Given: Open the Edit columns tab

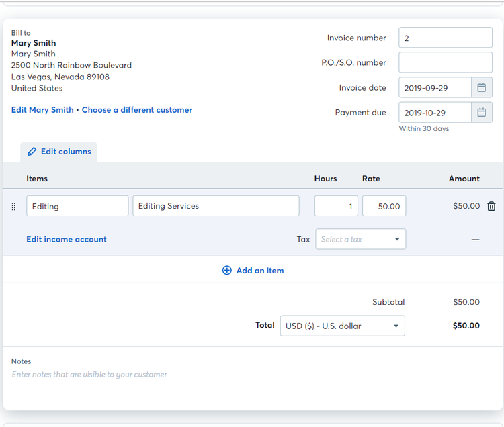Looking at the screenshot, I should coord(59,152).
